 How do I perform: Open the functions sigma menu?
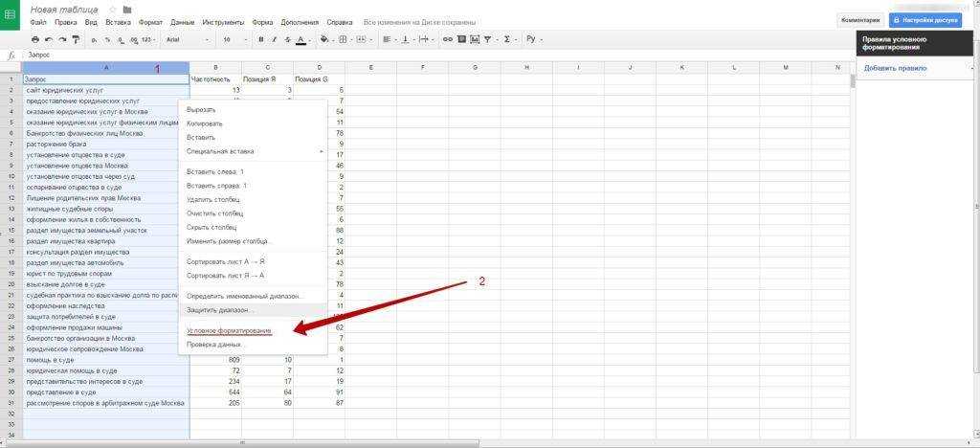(509, 39)
